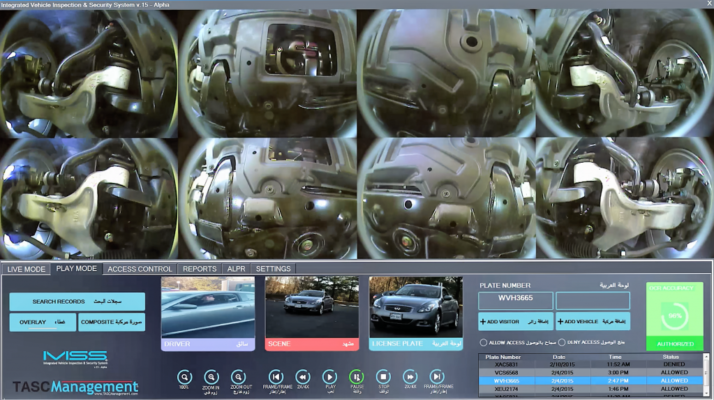This screenshot has height=400, width=714.
Task: Step forward one frame with Frame/Frame
Action: click(x=437, y=377)
